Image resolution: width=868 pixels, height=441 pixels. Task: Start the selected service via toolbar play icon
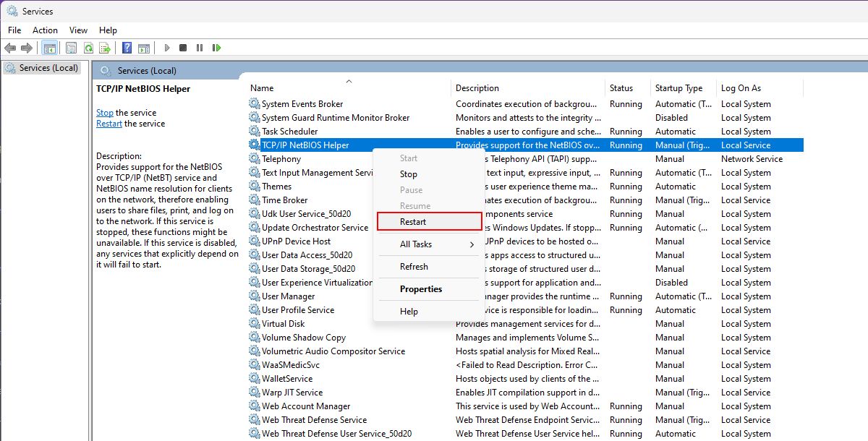click(x=166, y=48)
